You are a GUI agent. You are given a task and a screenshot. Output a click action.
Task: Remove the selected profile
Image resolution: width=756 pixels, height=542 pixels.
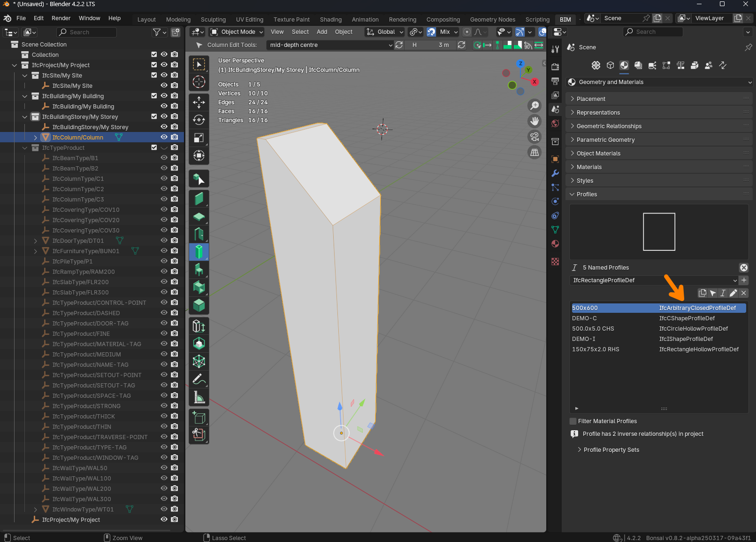coord(744,293)
